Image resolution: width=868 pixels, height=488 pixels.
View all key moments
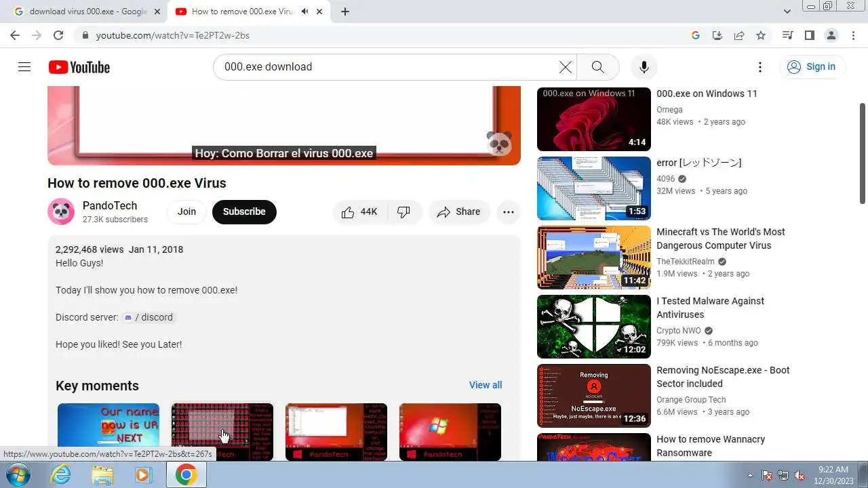[x=486, y=385]
